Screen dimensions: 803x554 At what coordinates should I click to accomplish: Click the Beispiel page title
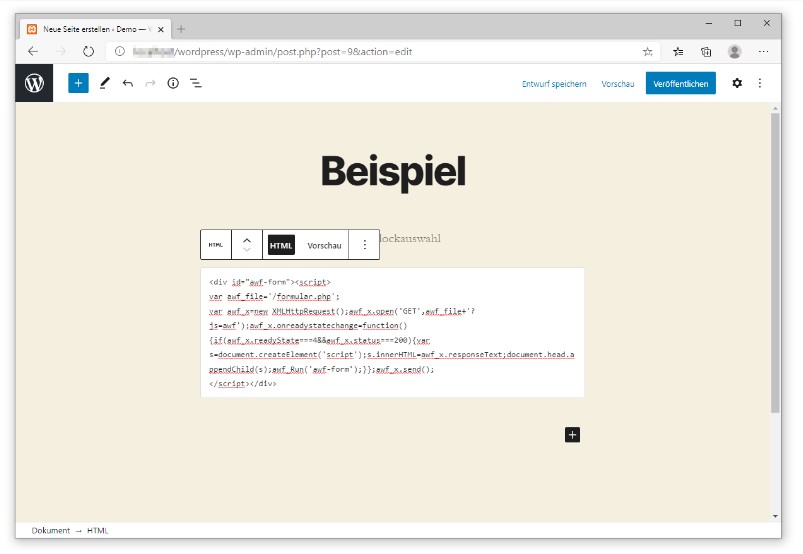(393, 172)
